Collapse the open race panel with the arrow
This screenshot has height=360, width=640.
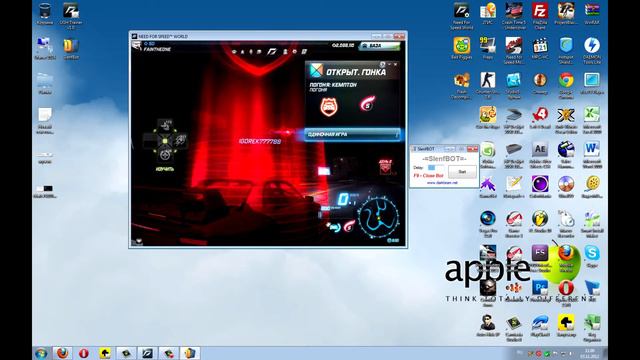[390, 64]
